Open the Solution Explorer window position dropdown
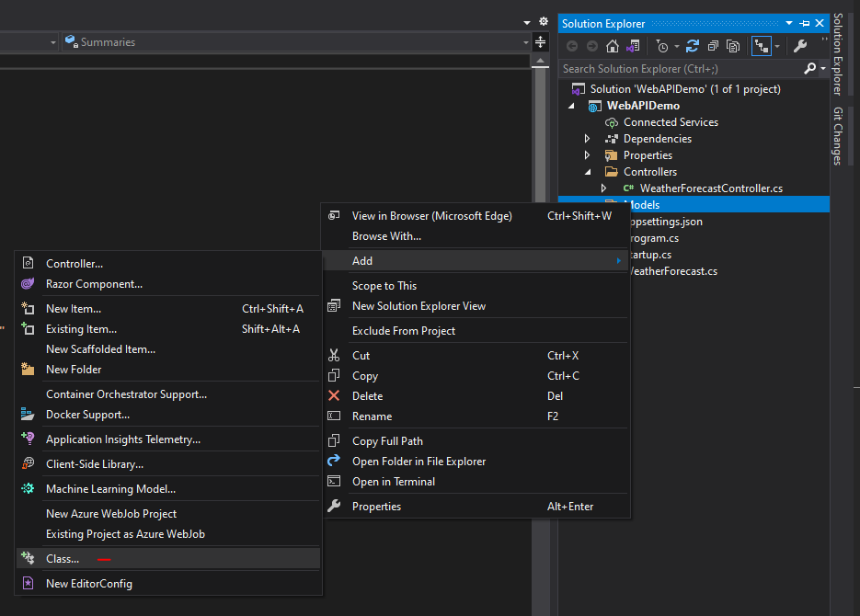Image resolution: width=860 pixels, height=616 pixels. tap(789, 24)
